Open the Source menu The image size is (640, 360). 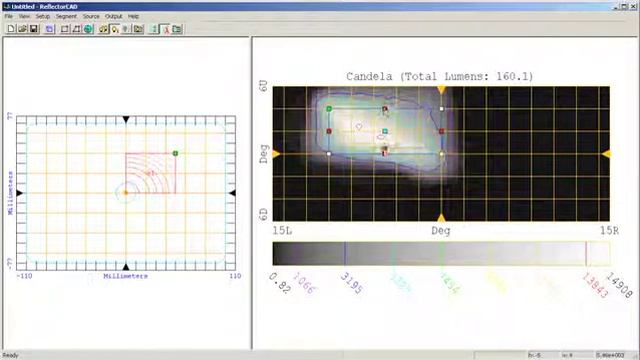point(91,16)
